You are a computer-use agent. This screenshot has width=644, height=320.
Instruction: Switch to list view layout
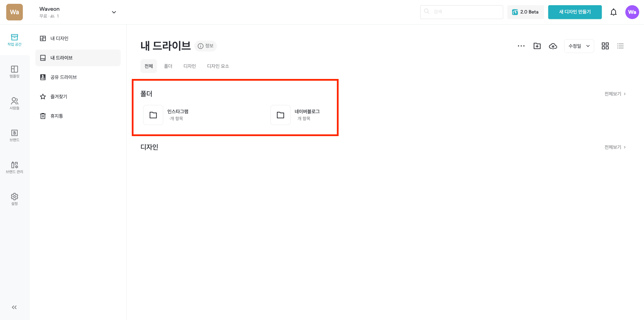coord(620,46)
